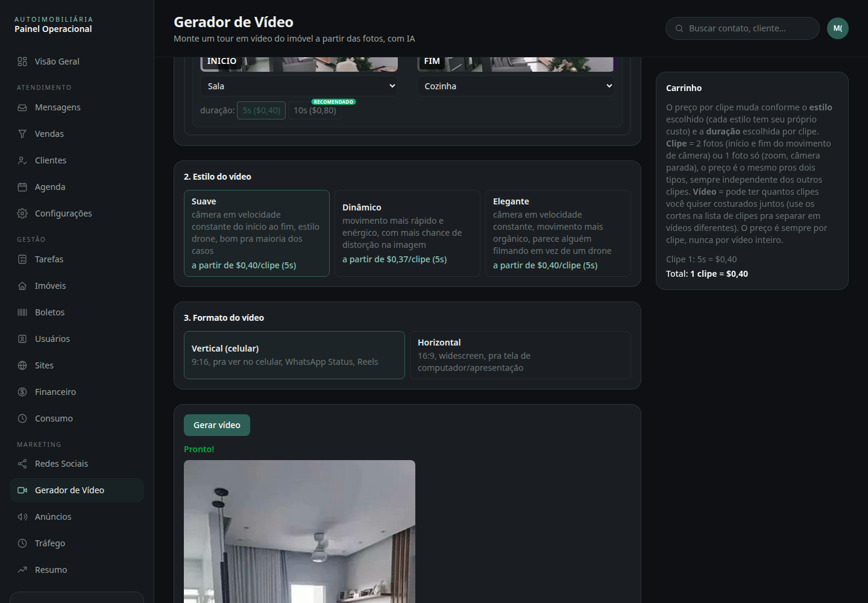The width and height of the screenshot is (868, 603).
Task: Open the Cozinha end room dropdown
Action: click(516, 86)
